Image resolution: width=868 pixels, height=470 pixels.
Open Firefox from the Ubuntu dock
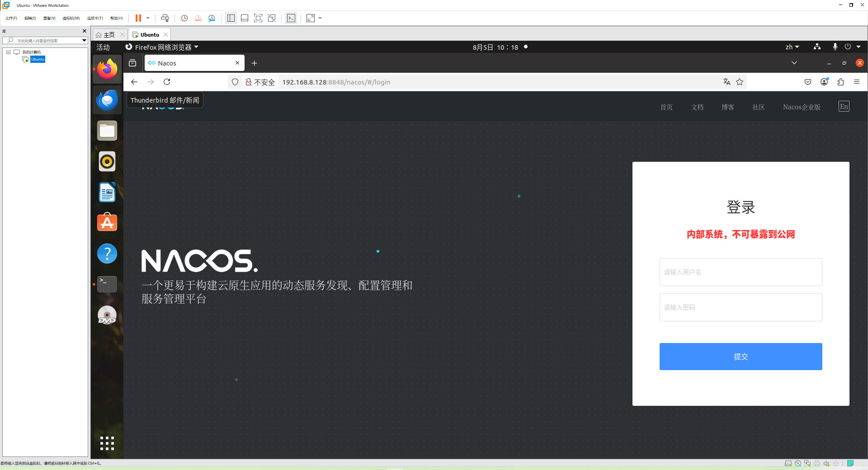pyautogui.click(x=107, y=69)
